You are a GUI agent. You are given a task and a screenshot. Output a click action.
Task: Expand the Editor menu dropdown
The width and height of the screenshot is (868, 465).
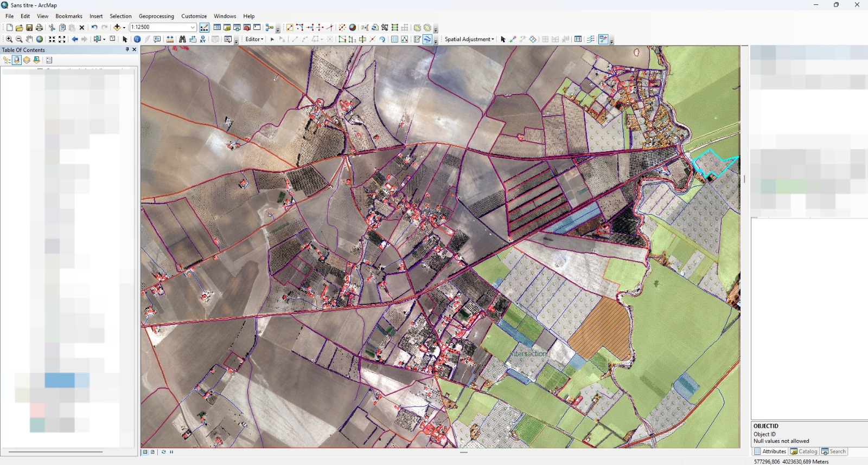coord(254,39)
